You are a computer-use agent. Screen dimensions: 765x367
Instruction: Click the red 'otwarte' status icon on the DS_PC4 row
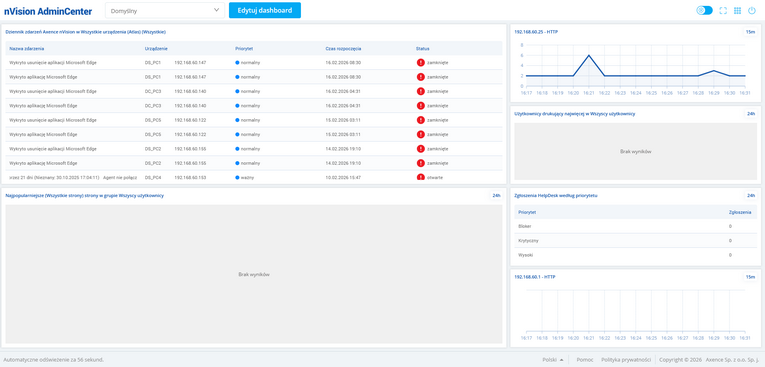pos(421,177)
